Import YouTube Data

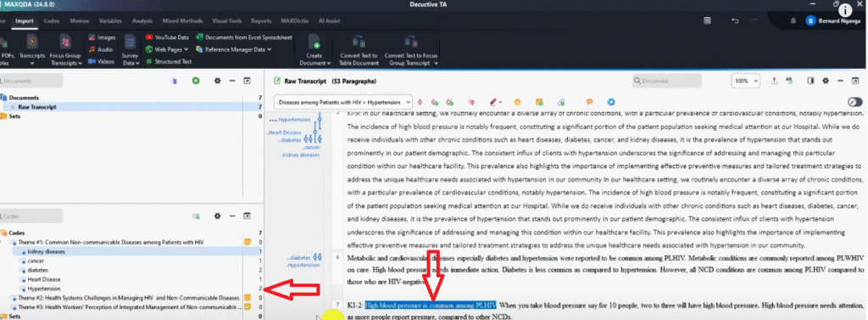(x=167, y=37)
